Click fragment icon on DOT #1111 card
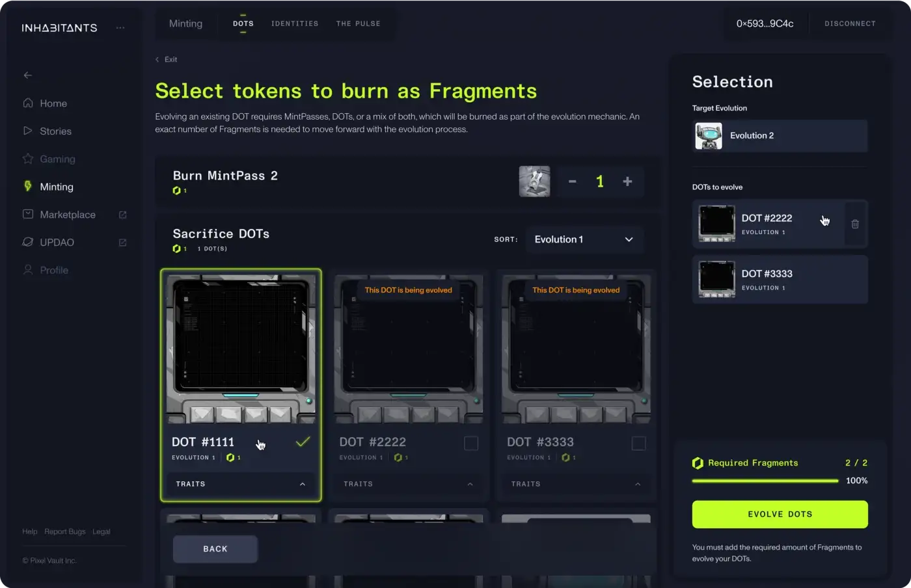This screenshot has height=588, width=911. coord(230,458)
